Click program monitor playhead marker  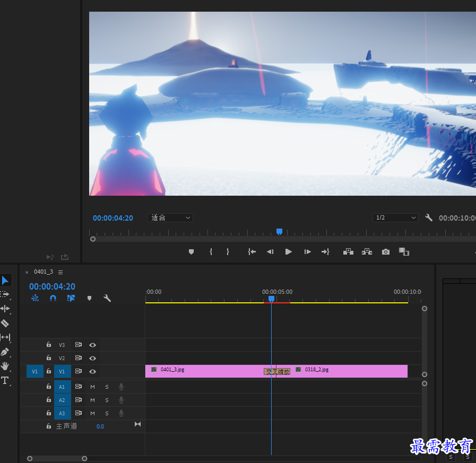[279, 232]
